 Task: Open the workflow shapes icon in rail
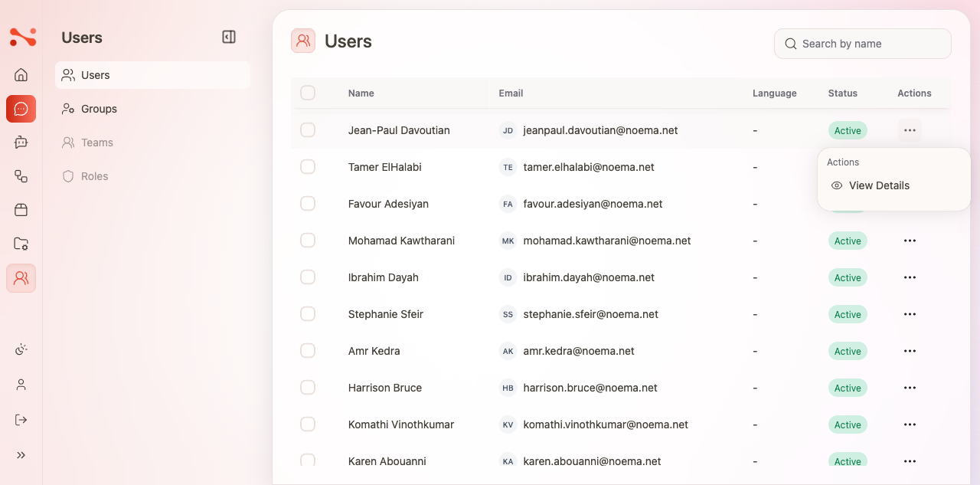point(21,176)
